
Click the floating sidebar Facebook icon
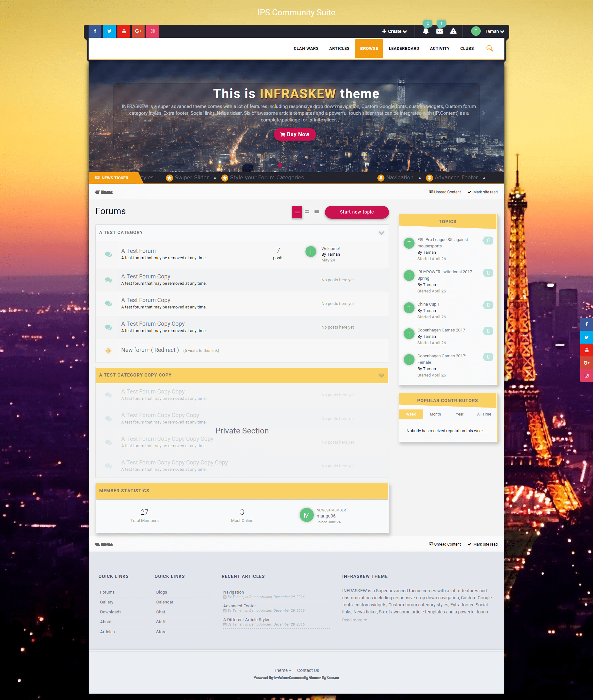[587, 324]
